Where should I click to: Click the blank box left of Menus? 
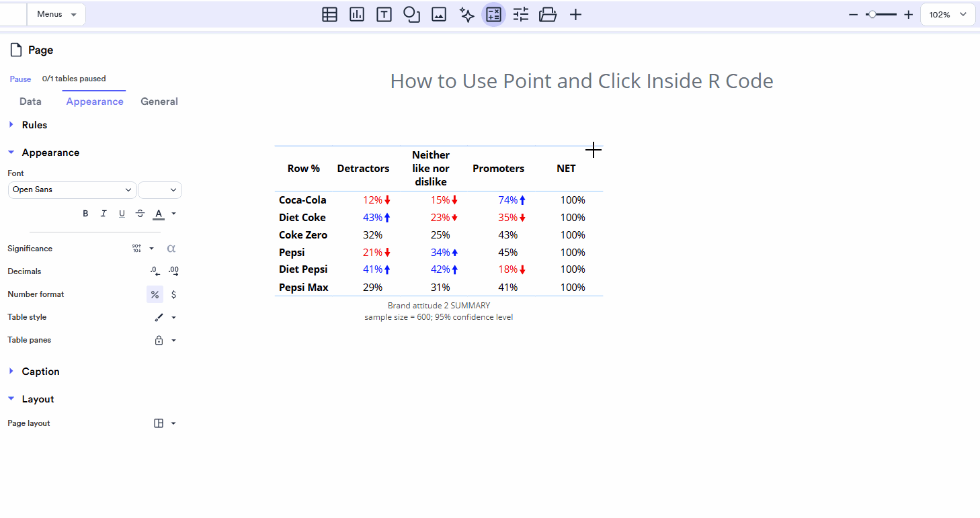13,14
